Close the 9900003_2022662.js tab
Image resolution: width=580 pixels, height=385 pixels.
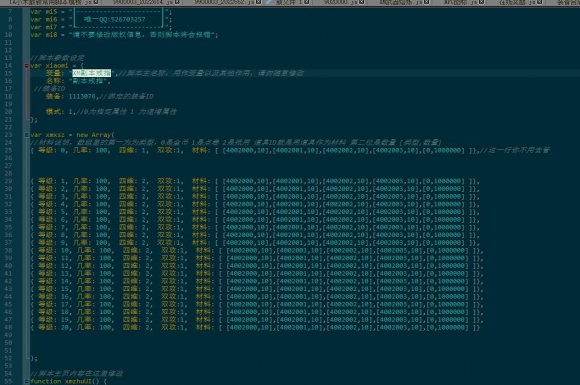point(258,2)
